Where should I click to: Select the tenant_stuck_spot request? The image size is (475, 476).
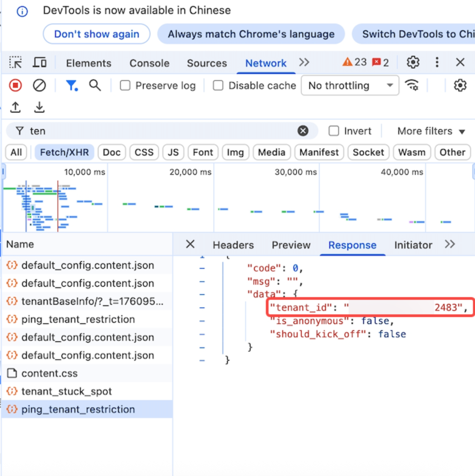pyautogui.click(x=67, y=391)
